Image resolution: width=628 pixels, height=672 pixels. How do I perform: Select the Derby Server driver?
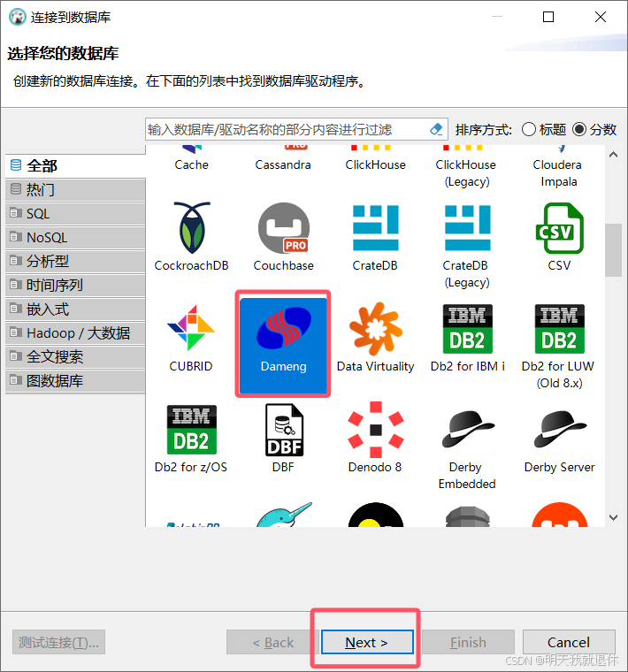click(559, 440)
